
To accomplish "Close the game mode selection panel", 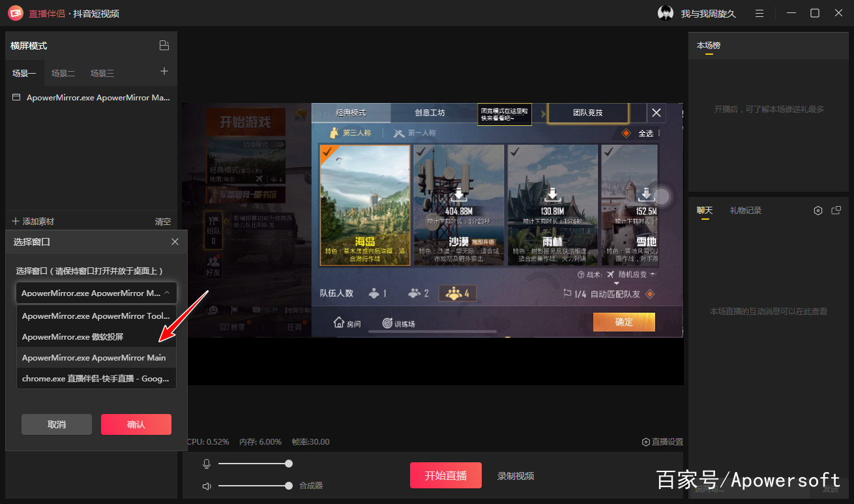I will tap(656, 113).
